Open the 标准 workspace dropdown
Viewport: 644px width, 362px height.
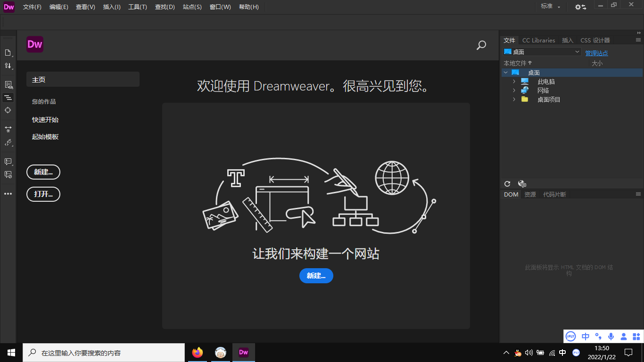coord(551,7)
